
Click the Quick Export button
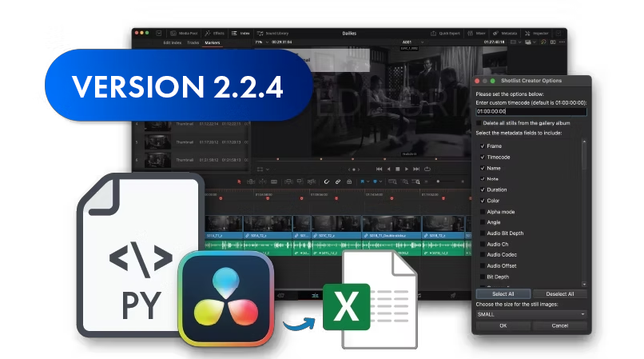click(x=446, y=34)
